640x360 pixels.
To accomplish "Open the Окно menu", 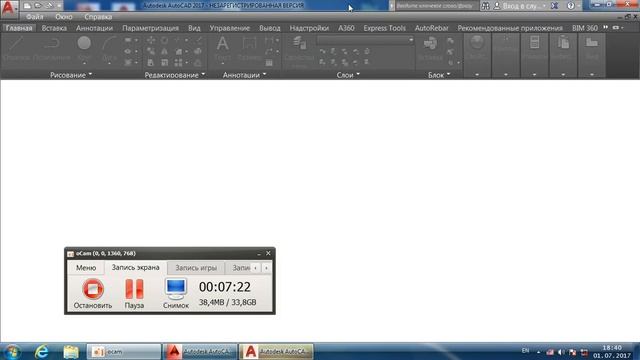I will [64, 17].
